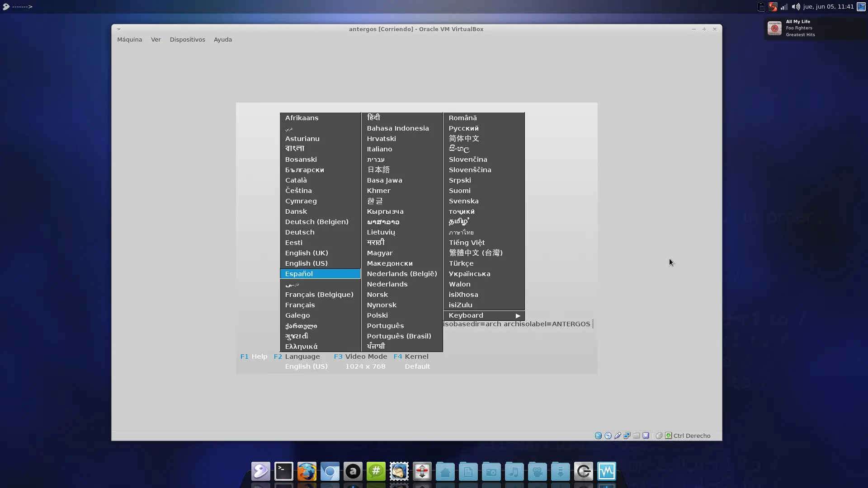868x488 pixels.
Task: Click the top-left panel application menu icon
Action: point(6,6)
